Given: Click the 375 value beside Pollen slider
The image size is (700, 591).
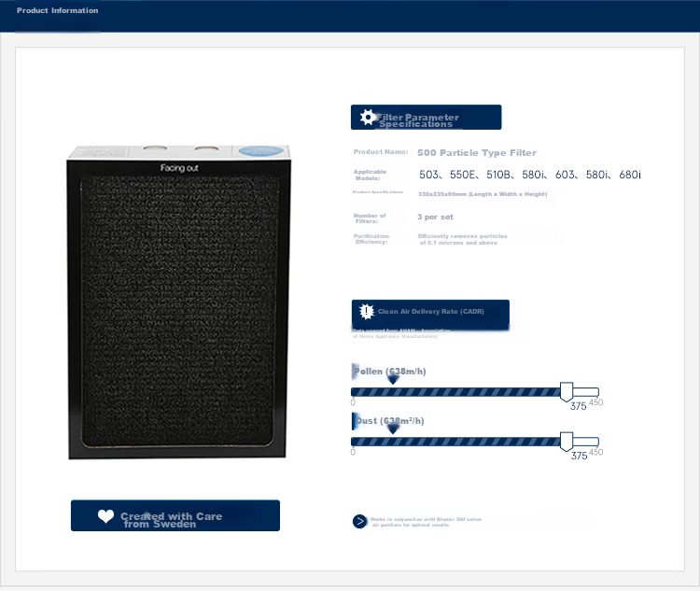Looking at the screenshot, I should click(x=578, y=406).
